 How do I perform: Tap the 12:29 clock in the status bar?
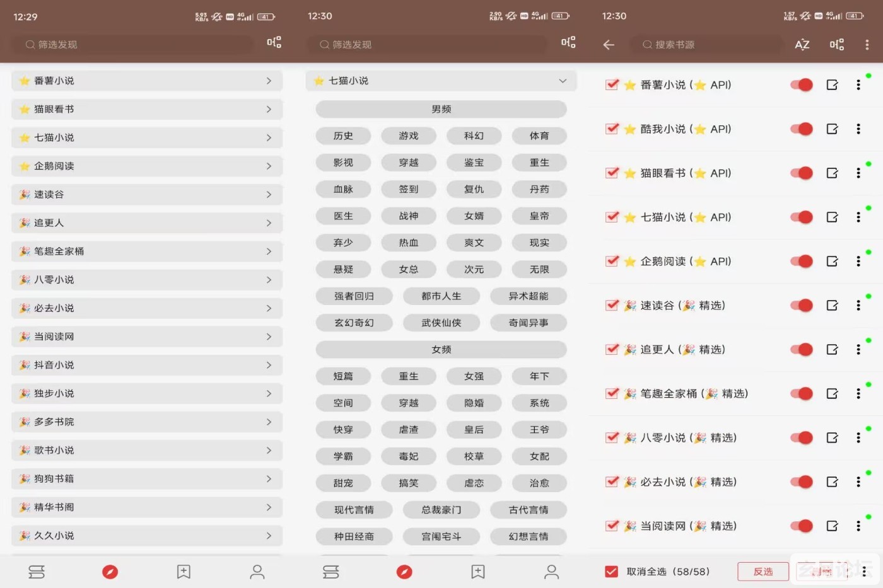click(25, 16)
